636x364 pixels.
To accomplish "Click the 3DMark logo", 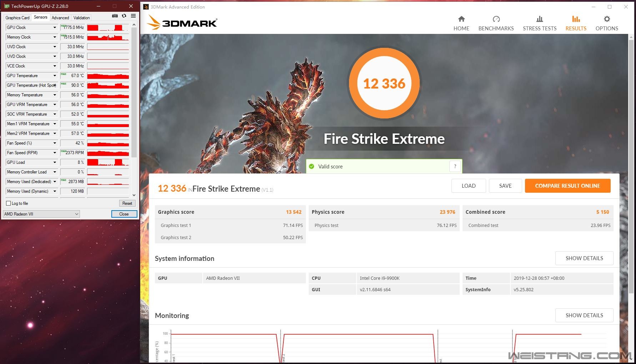I will 182,22.
